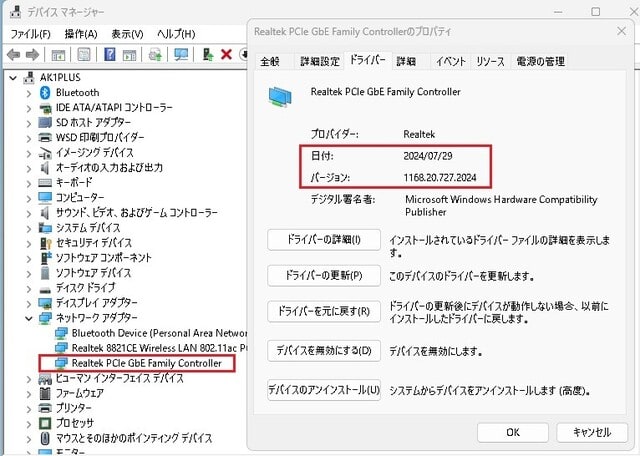
Task: Open the ファイル(F) menu
Action: coord(31,34)
